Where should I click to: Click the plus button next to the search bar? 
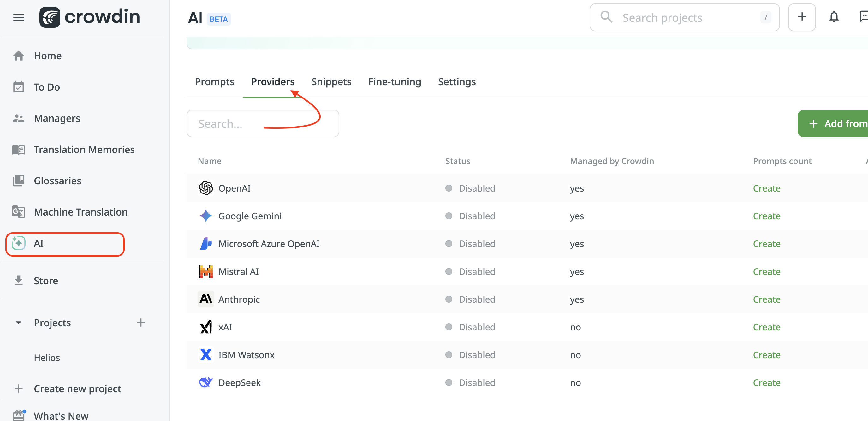pos(802,17)
